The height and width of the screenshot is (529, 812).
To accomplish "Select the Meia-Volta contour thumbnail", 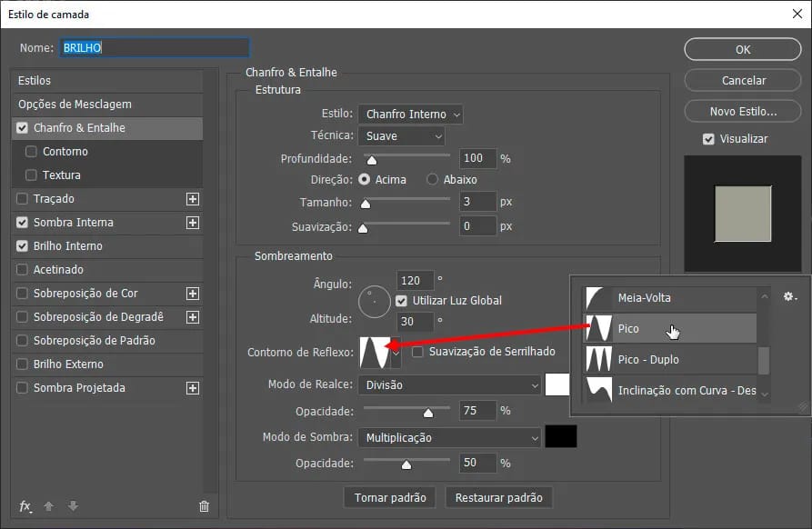I will 598,298.
